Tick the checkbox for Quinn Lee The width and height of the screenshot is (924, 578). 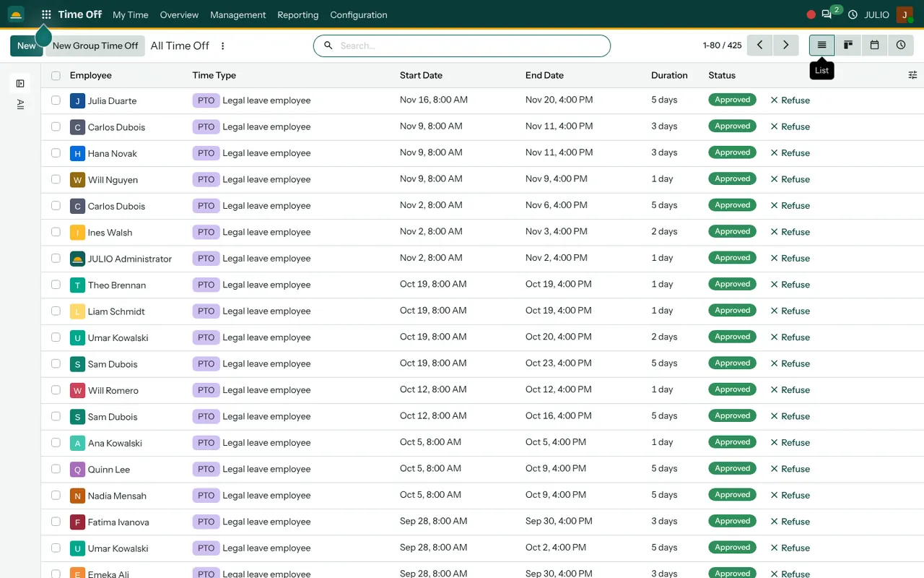[x=56, y=469]
